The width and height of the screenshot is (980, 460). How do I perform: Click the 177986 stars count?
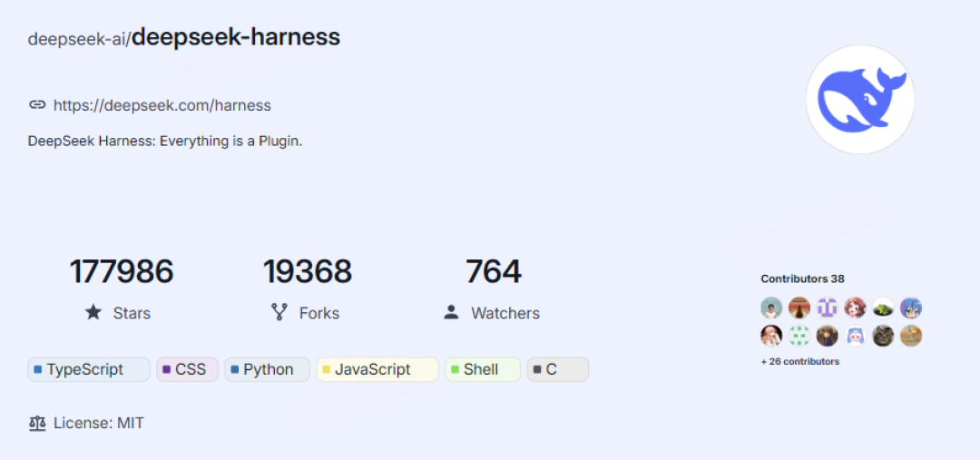[122, 272]
